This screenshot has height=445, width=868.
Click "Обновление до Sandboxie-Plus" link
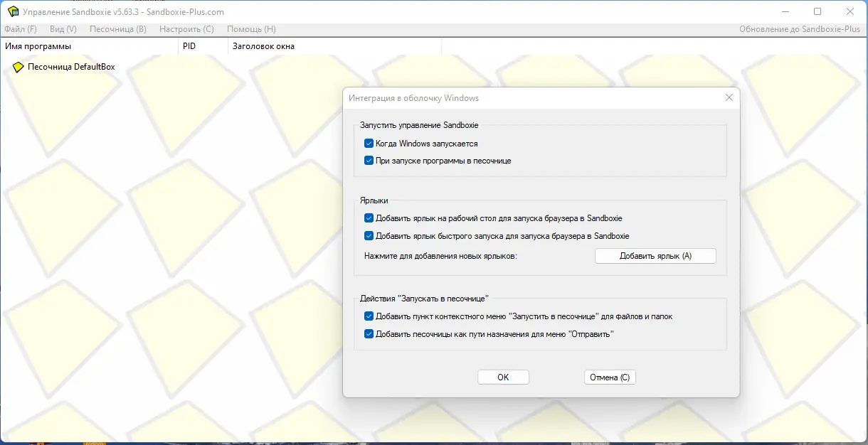click(800, 29)
